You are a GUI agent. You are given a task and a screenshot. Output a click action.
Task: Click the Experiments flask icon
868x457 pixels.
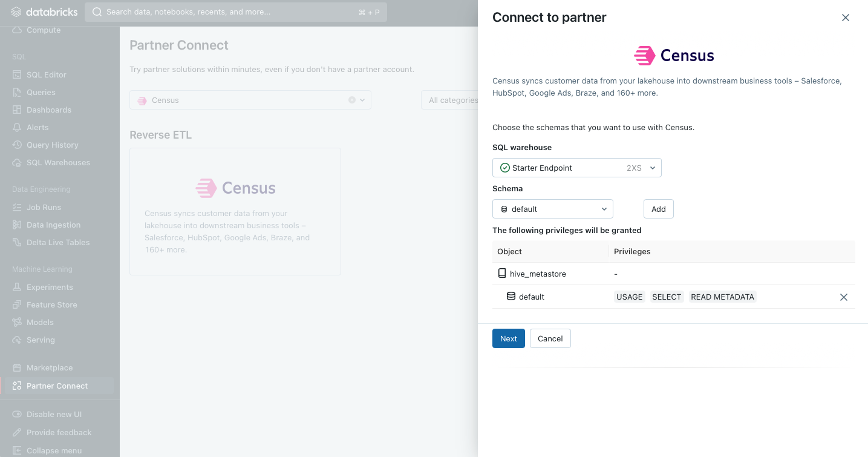point(17,287)
